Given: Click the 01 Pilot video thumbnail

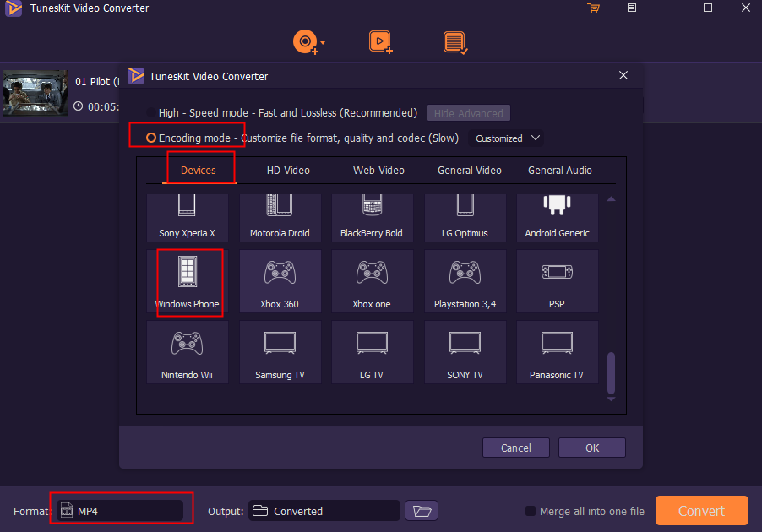Looking at the screenshot, I should tap(35, 93).
